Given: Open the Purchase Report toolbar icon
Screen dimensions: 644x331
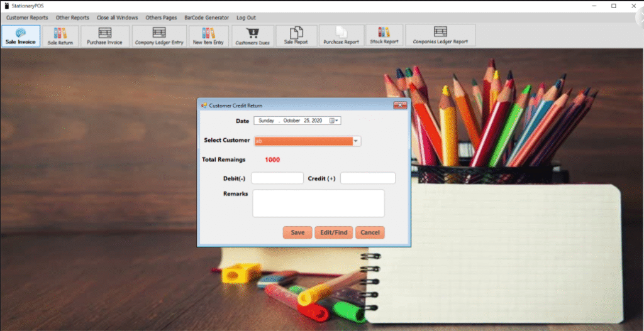Looking at the screenshot, I should coord(341,36).
